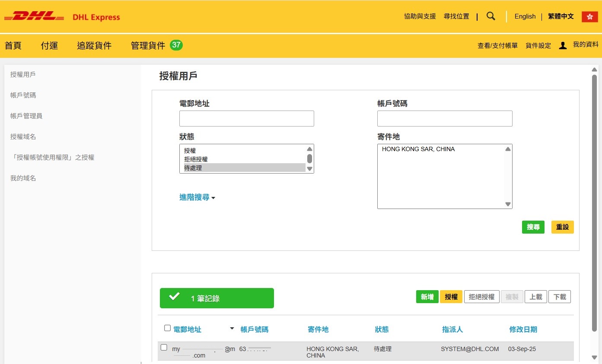Click the 下載 download button
The image size is (602, 364).
point(560,297)
